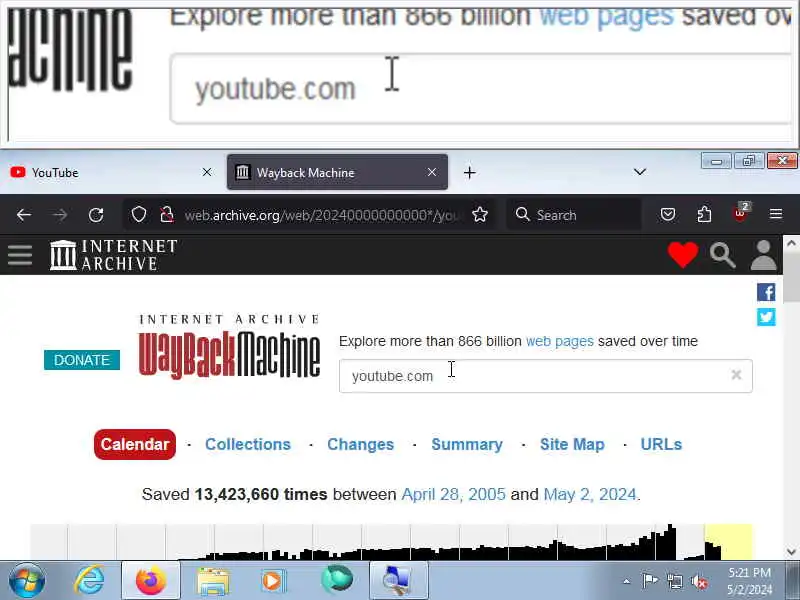The height and width of the screenshot is (600, 800).
Task: Click the site security padlock icon
Action: (167, 215)
